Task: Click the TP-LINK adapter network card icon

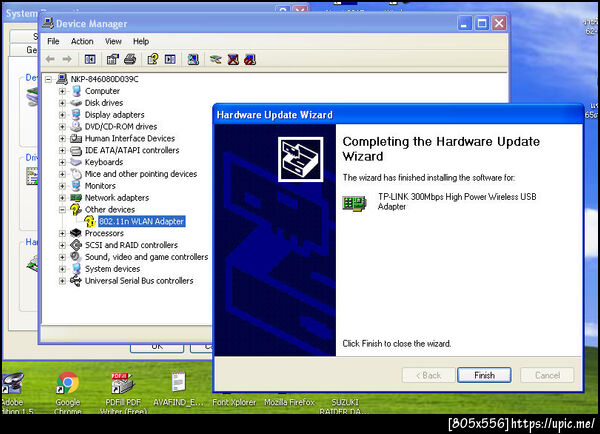Action: (x=354, y=203)
